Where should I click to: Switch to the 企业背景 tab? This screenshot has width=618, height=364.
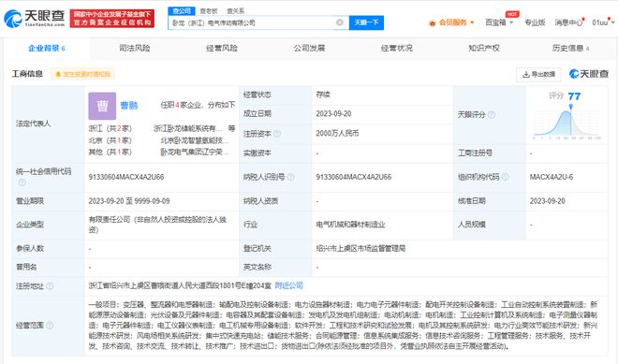[x=47, y=48]
